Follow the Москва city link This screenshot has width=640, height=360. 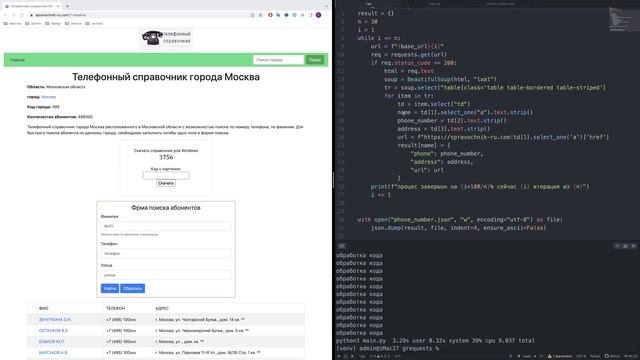(48, 97)
